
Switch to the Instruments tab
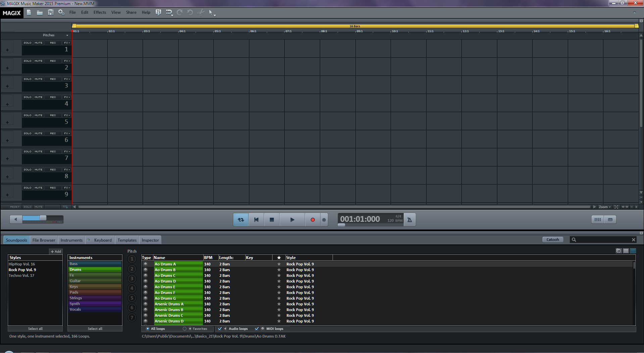coord(71,240)
